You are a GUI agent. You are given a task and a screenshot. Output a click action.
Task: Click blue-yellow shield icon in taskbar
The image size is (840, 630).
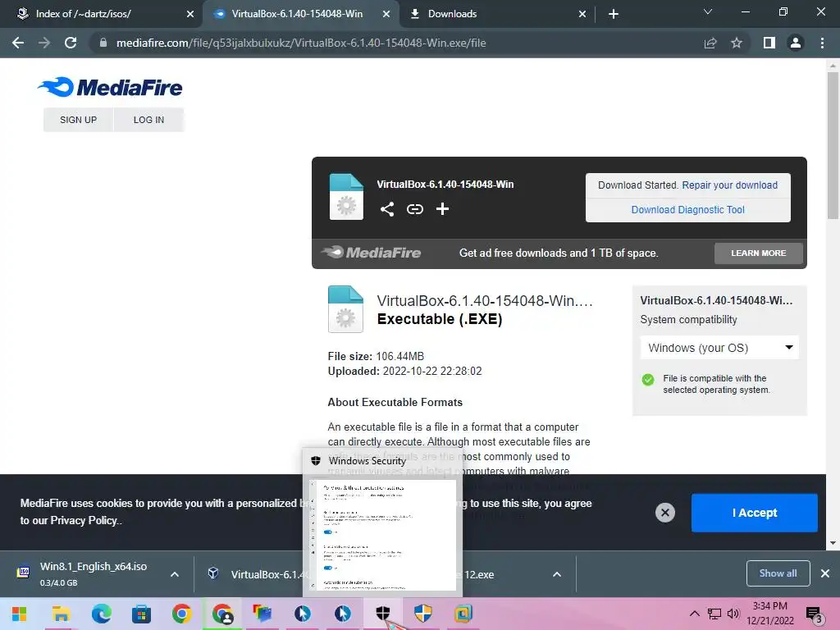[422, 614]
